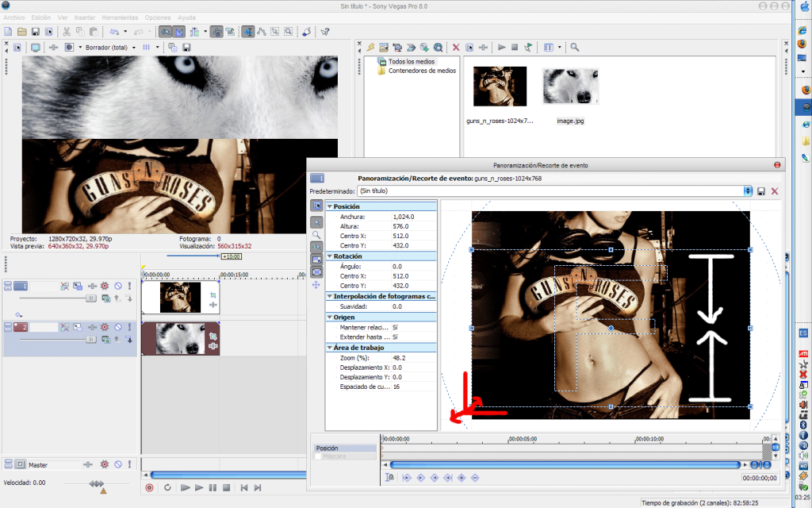Select Contenedores de medios folder
The width and height of the screenshot is (812, 508).
[422, 71]
